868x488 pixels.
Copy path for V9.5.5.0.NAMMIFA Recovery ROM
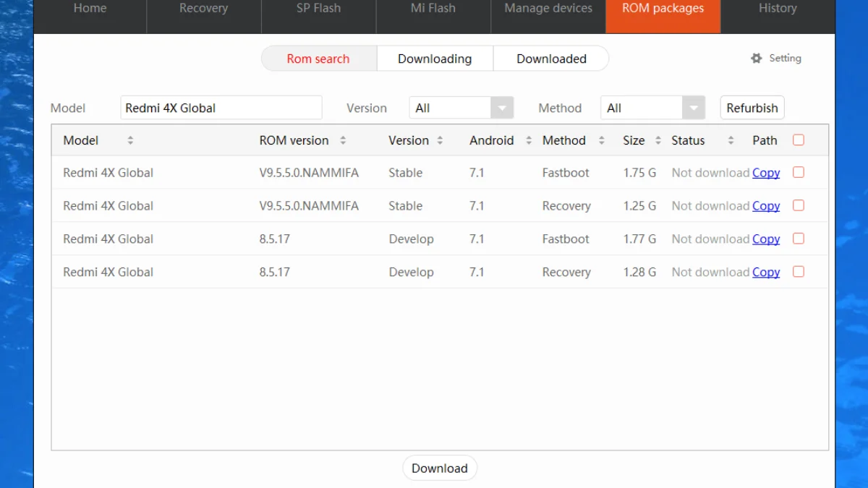click(x=766, y=206)
